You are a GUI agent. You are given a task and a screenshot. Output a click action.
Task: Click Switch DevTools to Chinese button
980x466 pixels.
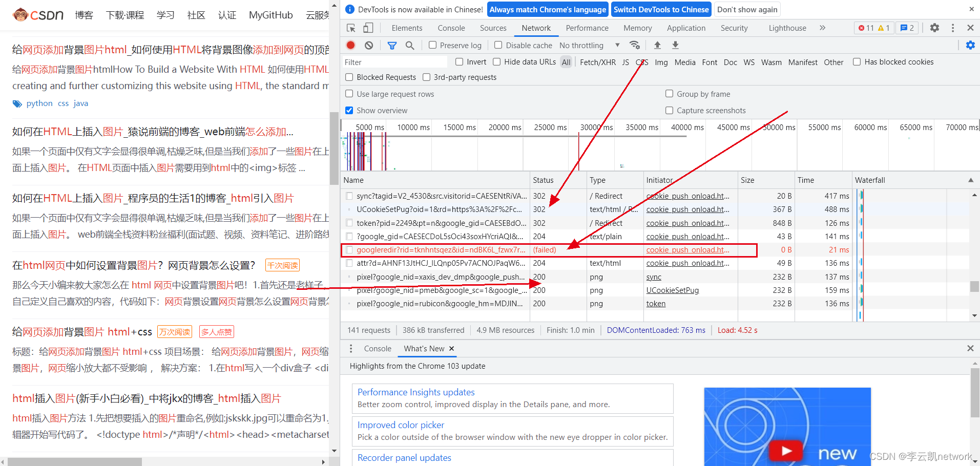(x=661, y=9)
